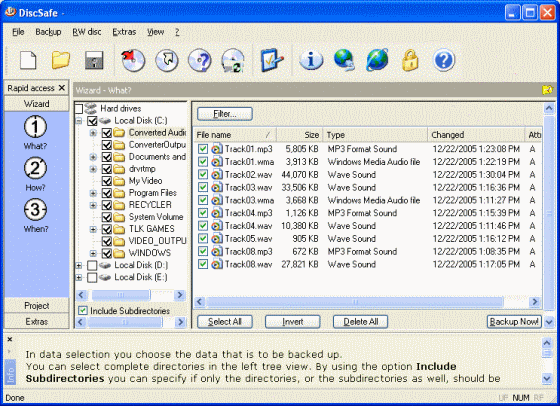This screenshot has height=406, width=560.
Task: Click the yellow padlock toolbar icon
Action: click(410, 60)
